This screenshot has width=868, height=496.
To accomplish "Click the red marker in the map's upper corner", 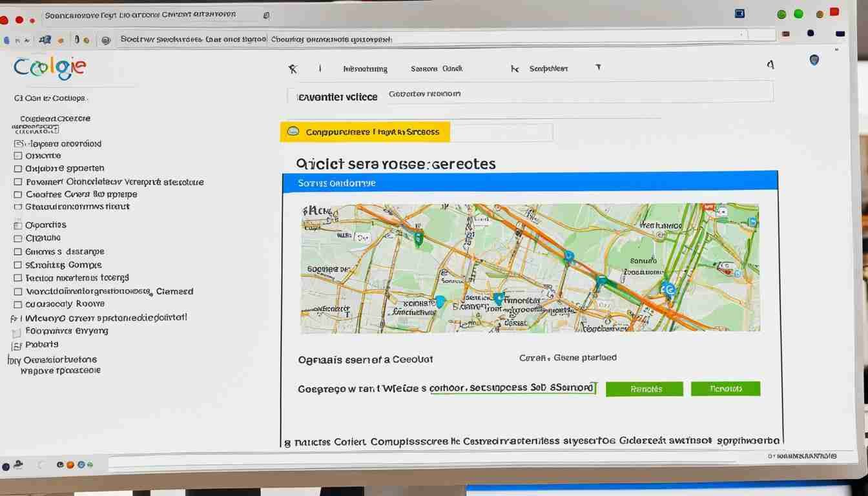I will click(x=708, y=208).
